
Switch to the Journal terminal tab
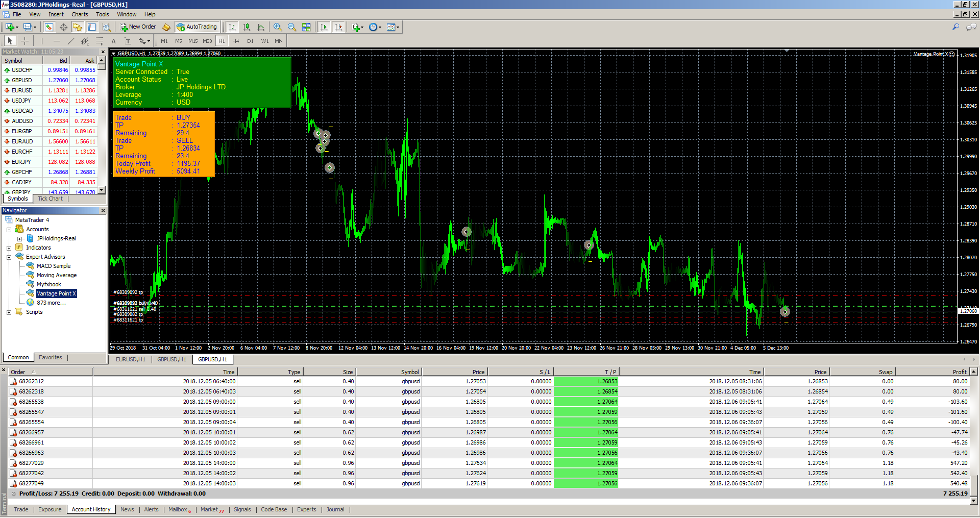coord(335,509)
